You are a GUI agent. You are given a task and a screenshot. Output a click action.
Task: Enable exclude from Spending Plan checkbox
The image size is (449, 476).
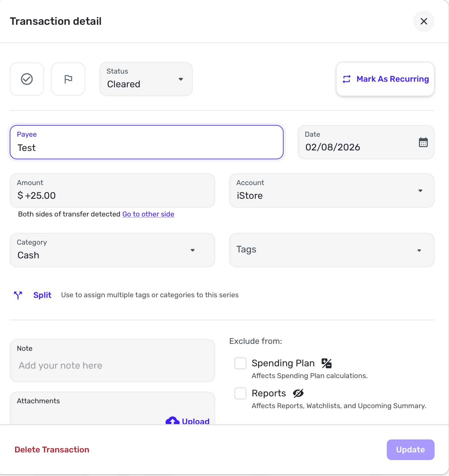coord(240,363)
